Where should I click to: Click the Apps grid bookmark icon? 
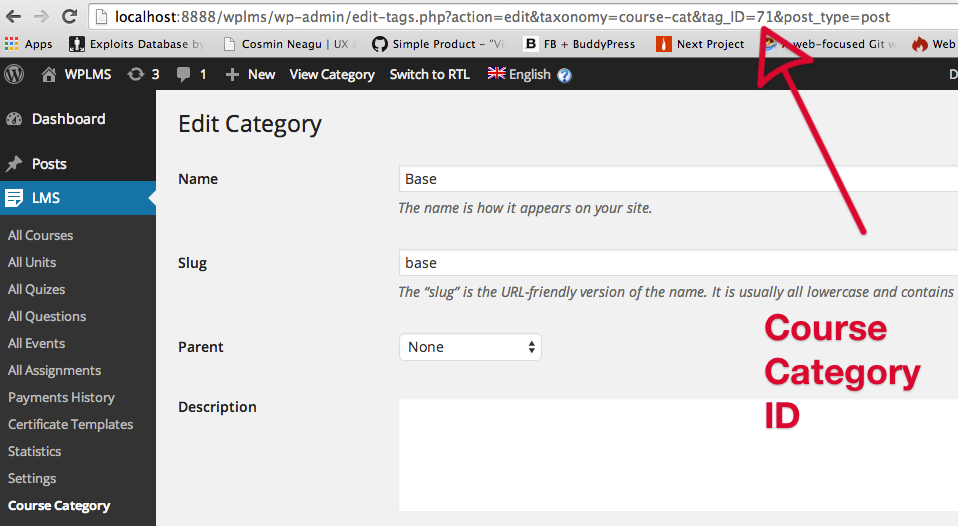pyautogui.click(x=12, y=44)
